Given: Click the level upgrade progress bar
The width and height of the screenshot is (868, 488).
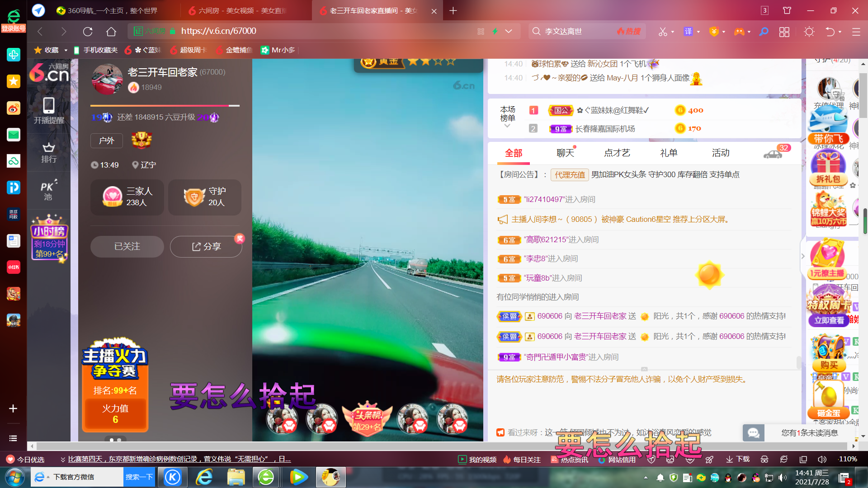Looking at the screenshot, I should (x=165, y=106).
